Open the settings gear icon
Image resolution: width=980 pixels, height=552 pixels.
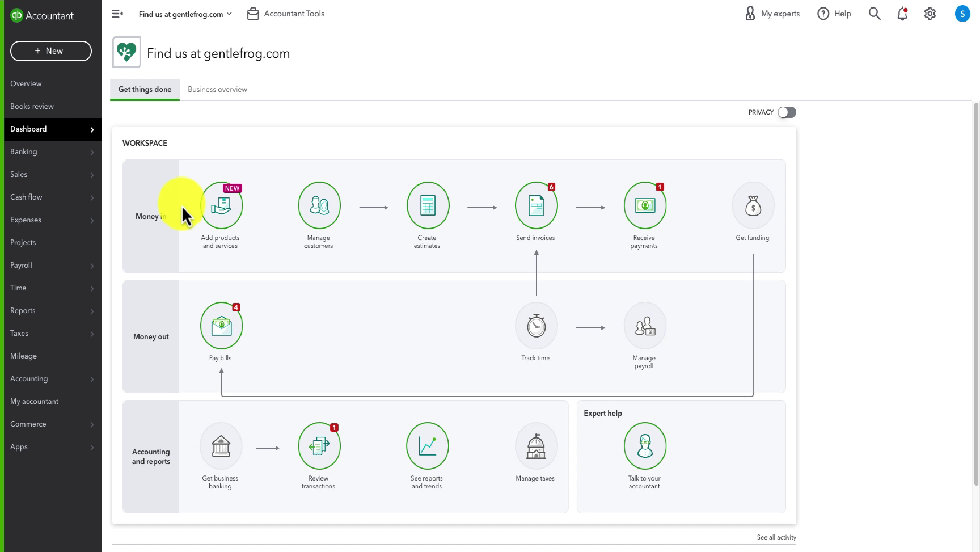930,14
